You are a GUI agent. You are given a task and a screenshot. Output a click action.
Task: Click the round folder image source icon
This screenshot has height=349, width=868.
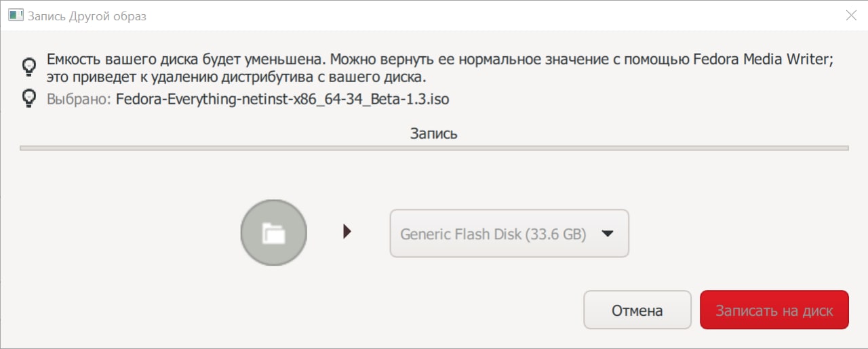[274, 232]
